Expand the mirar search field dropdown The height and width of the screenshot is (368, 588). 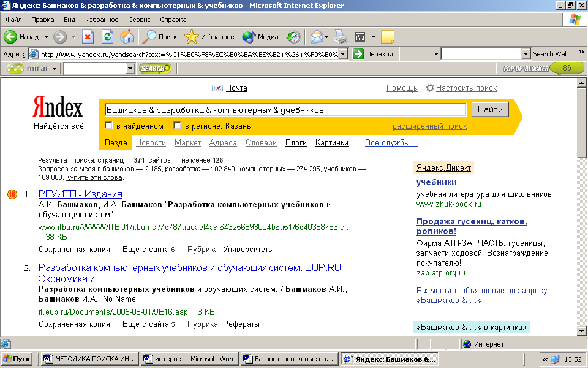tap(130, 68)
